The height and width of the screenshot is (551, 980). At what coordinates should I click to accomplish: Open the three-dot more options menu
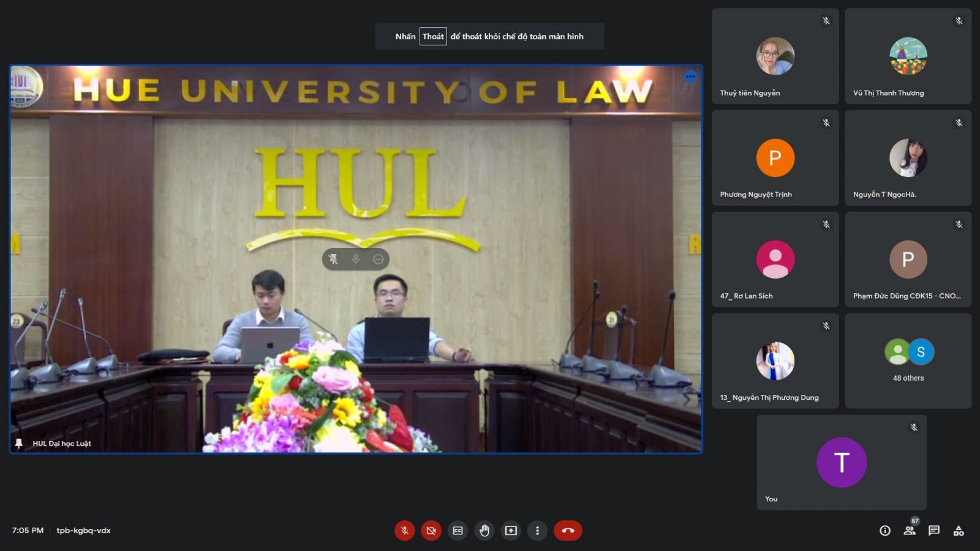pyautogui.click(x=537, y=531)
